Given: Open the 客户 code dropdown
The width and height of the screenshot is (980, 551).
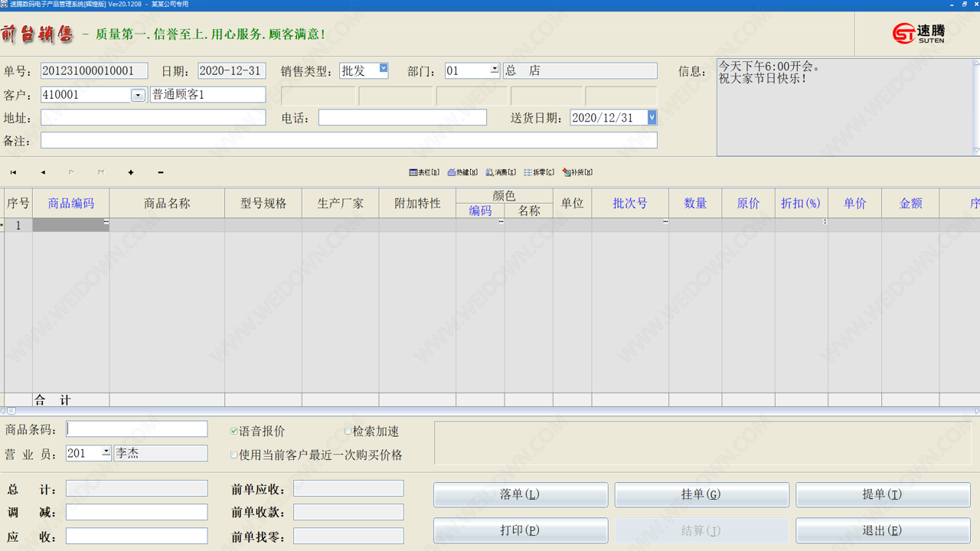Looking at the screenshot, I should pos(138,96).
